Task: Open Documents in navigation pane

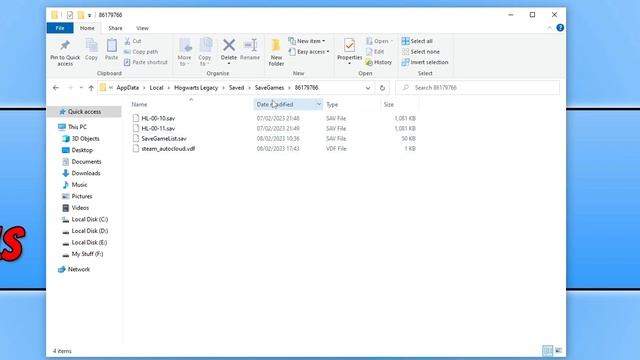Action: [86, 162]
